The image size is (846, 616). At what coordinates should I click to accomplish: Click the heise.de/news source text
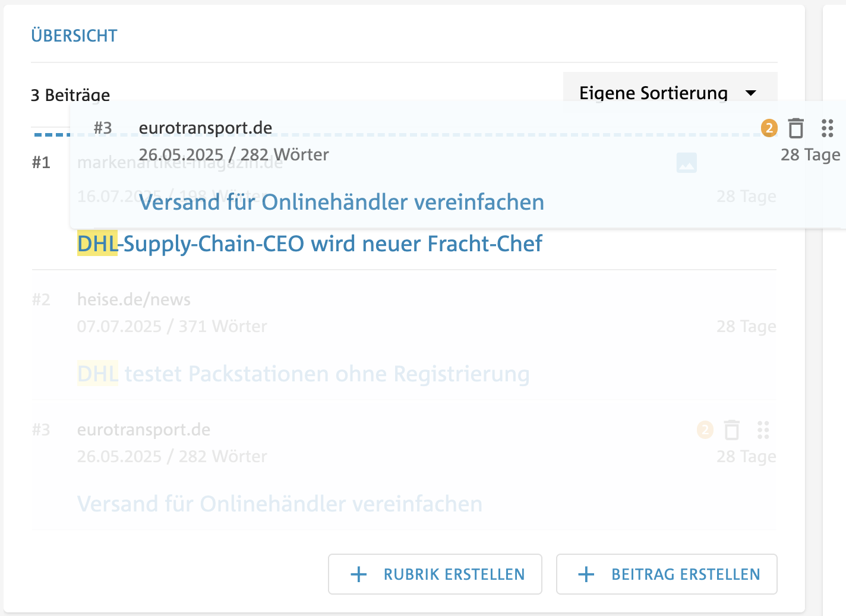coord(134,299)
